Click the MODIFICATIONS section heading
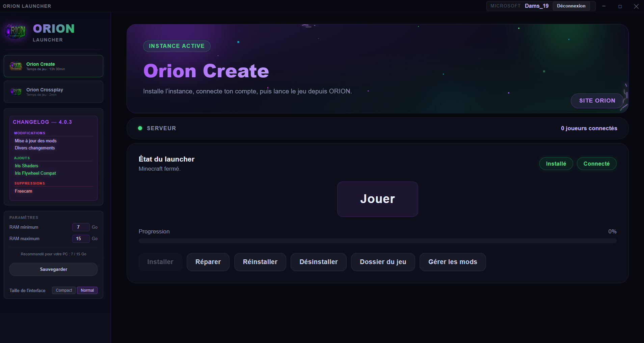The width and height of the screenshot is (644, 343). 29,133
